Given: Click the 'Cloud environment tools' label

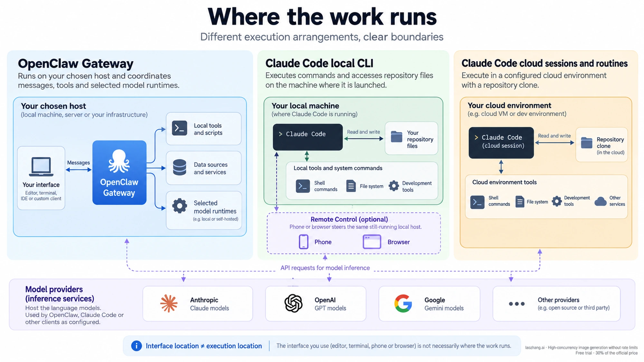Looking at the screenshot, I should (x=504, y=182).
